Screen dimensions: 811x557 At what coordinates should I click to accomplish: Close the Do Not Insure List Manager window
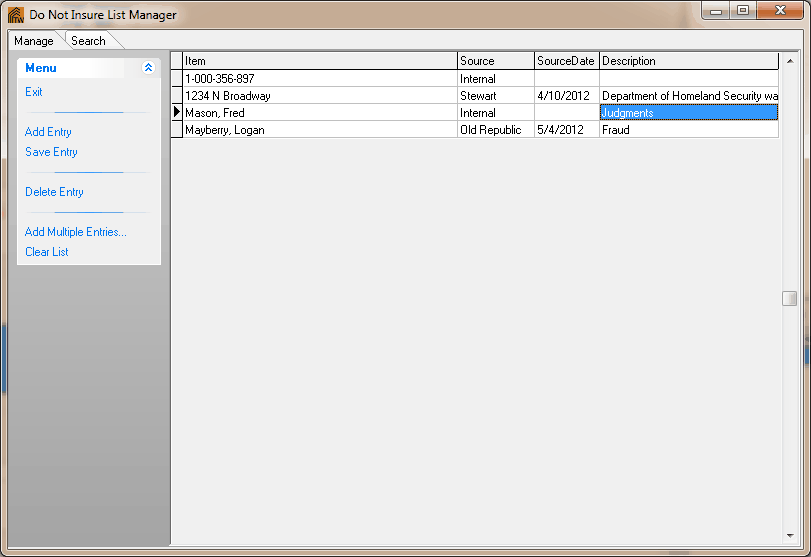tap(780, 11)
